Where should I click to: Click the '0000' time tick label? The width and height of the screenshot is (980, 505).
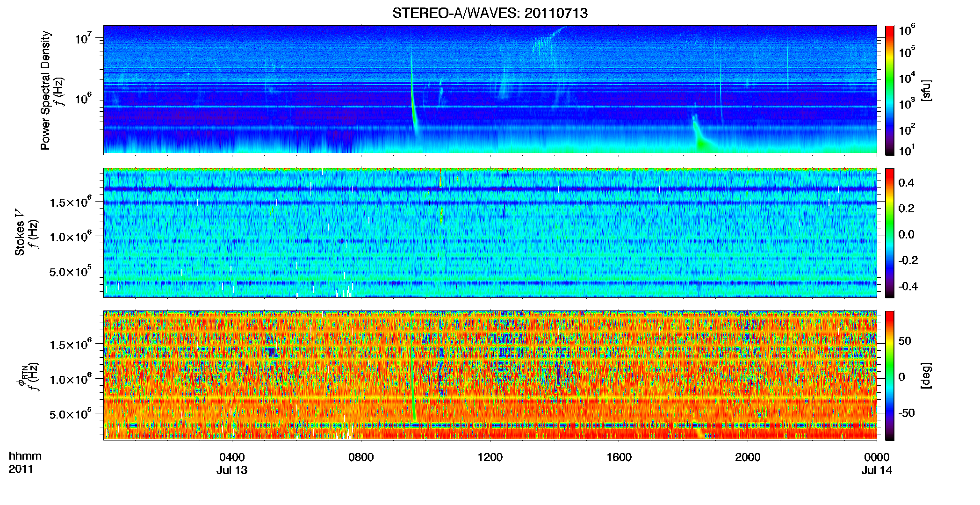(877, 457)
